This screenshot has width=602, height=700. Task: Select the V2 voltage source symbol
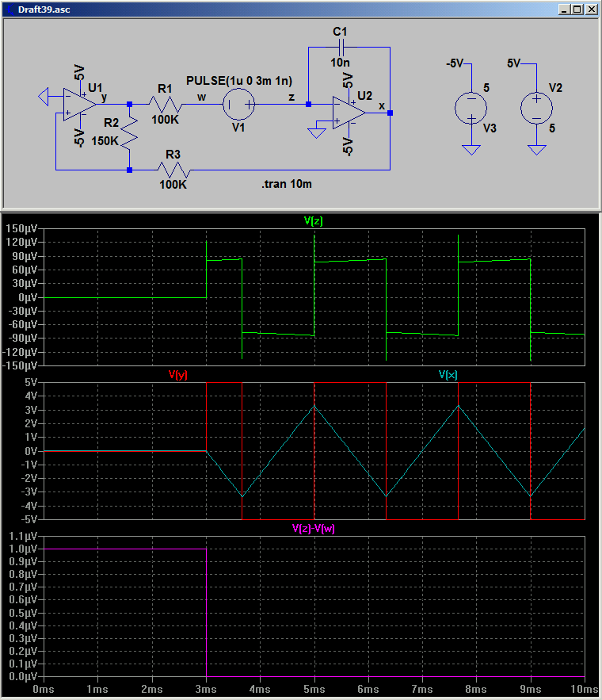536,109
